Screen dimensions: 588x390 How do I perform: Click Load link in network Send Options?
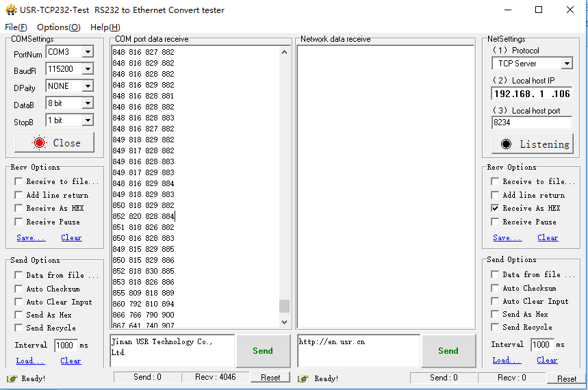[x=507, y=360]
